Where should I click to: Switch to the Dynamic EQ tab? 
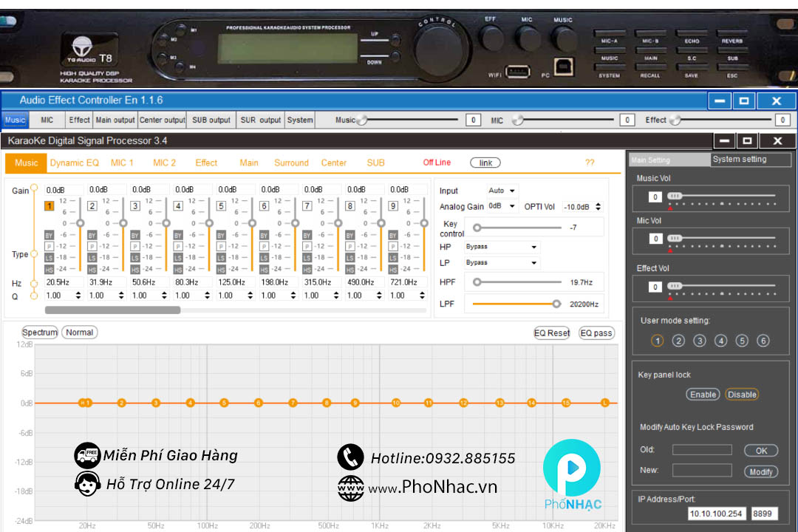pyautogui.click(x=74, y=163)
